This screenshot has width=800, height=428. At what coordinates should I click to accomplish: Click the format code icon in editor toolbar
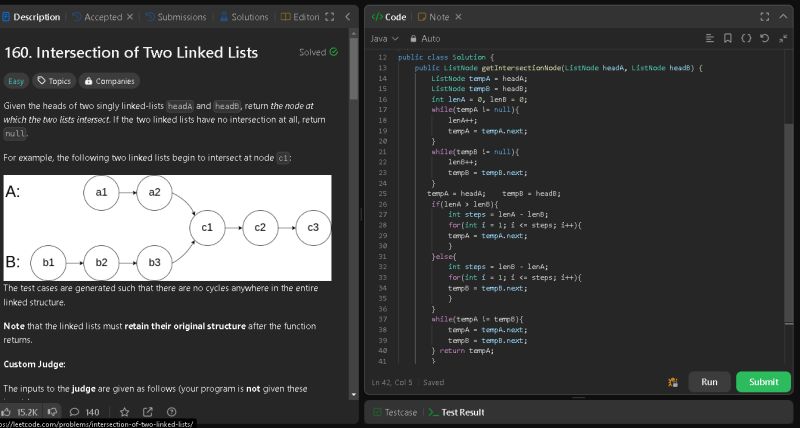711,38
